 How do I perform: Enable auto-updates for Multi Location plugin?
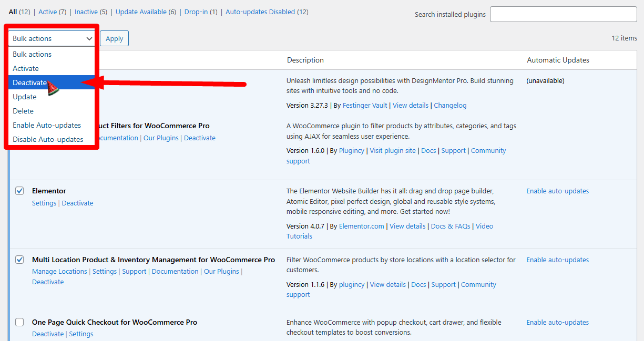[558, 260]
